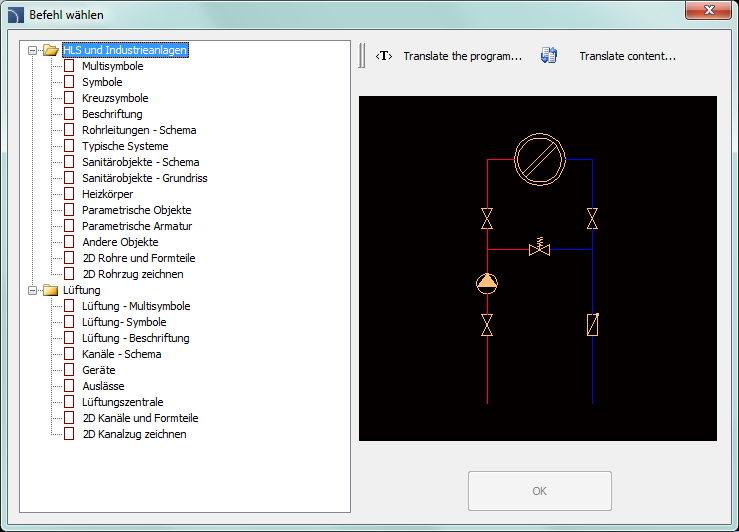This screenshot has width=739, height=532.
Task: Click the translate content document icon
Action: click(x=548, y=57)
